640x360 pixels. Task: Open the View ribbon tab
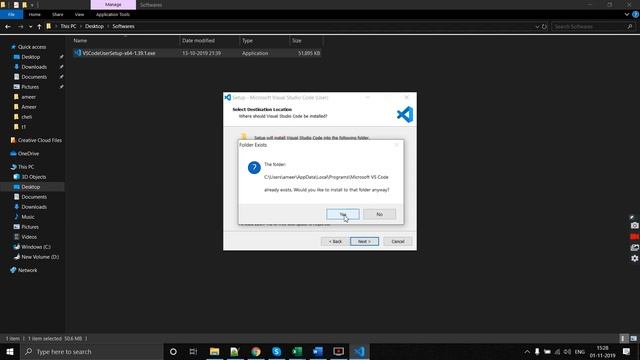coord(79,14)
